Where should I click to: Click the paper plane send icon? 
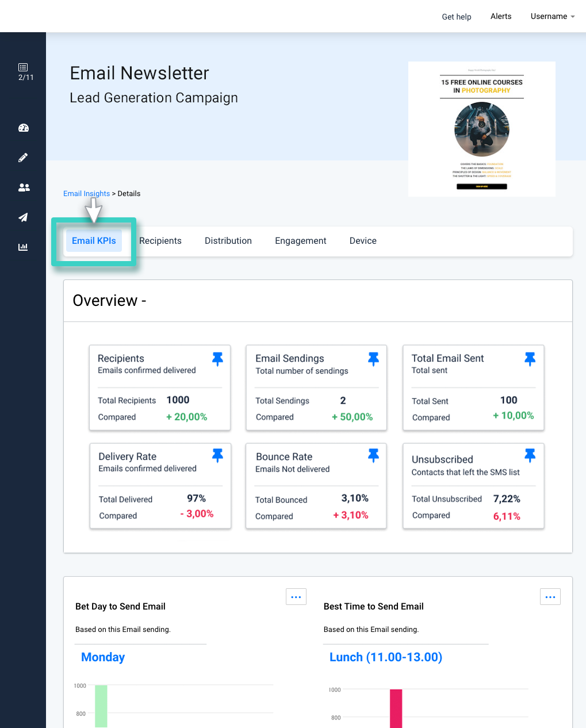pos(23,217)
